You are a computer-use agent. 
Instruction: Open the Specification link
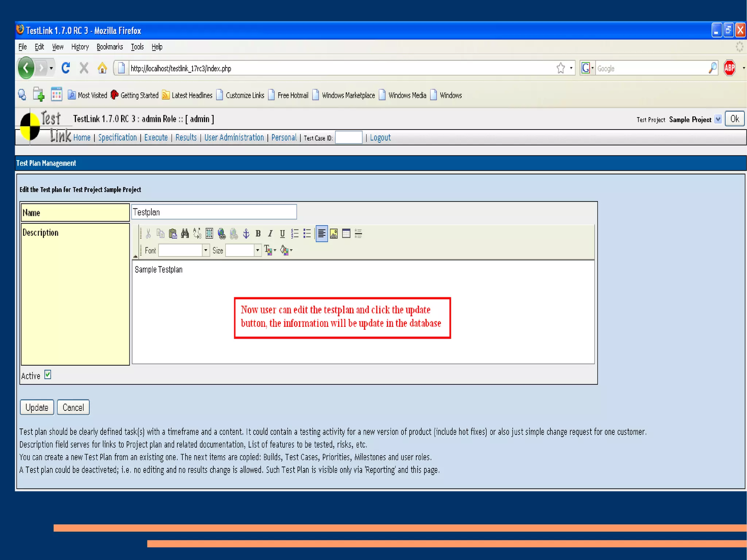(x=117, y=138)
